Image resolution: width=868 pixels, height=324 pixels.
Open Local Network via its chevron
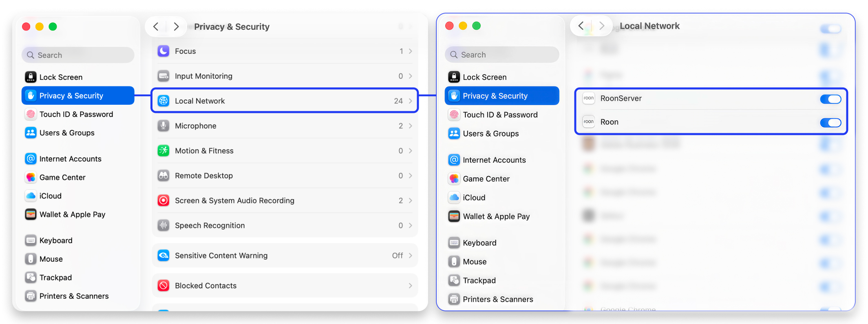click(411, 101)
